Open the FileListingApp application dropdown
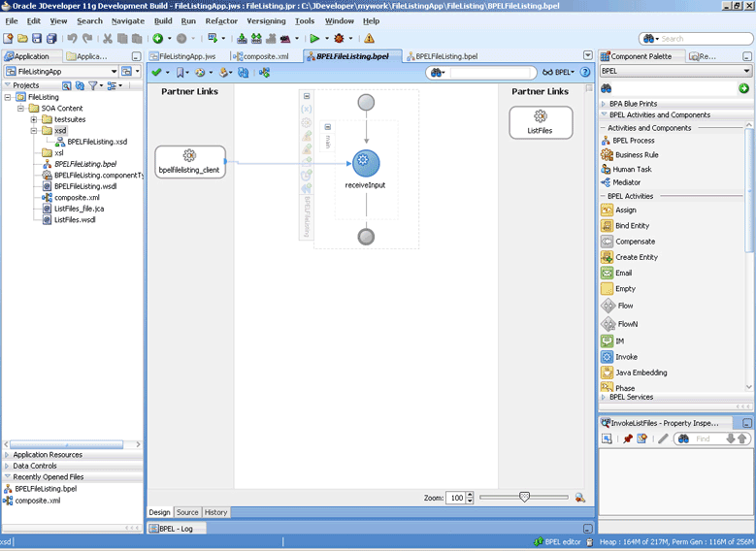The image size is (756, 551). (x=114, y=72)
